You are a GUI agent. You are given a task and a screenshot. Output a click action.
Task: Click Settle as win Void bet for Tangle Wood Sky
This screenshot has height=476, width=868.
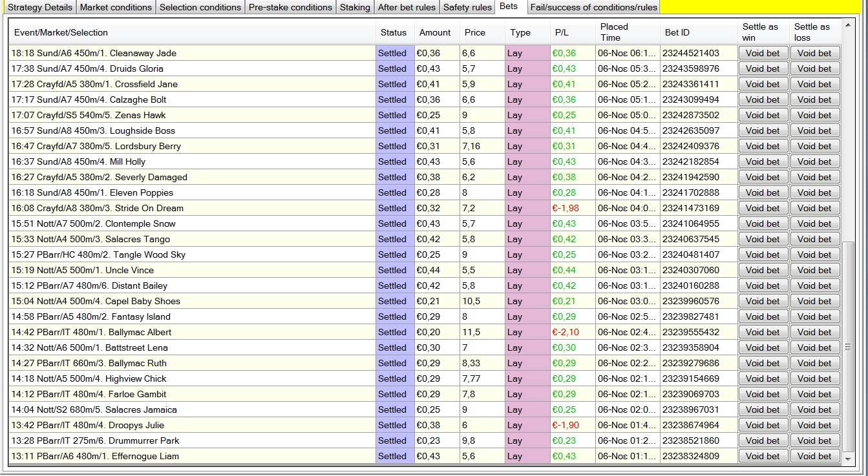763,254
